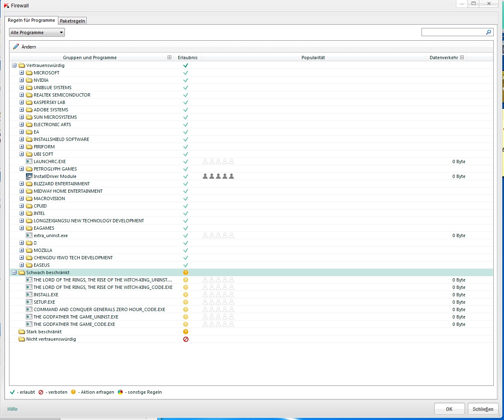Select the MIDWAY HOME ENTERTAINMENT row
Viewport: 504px width, 420px height.
[x=251, y=191]
